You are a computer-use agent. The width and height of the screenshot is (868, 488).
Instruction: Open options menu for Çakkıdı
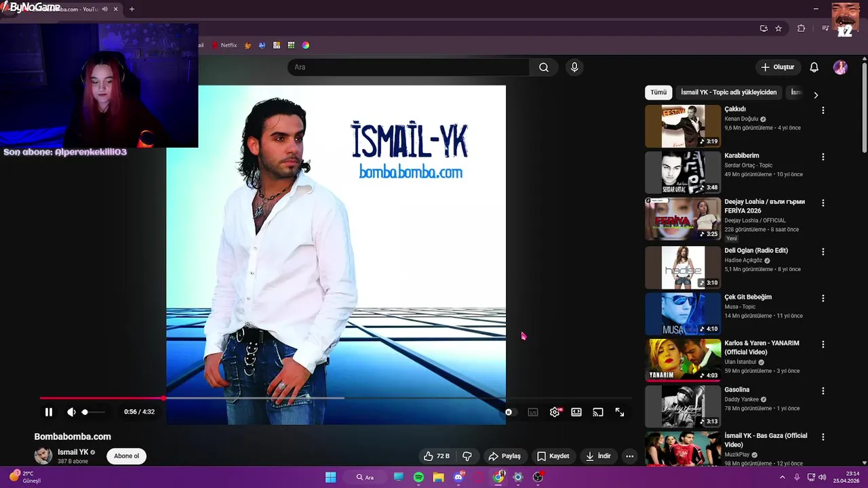(823, 110)
